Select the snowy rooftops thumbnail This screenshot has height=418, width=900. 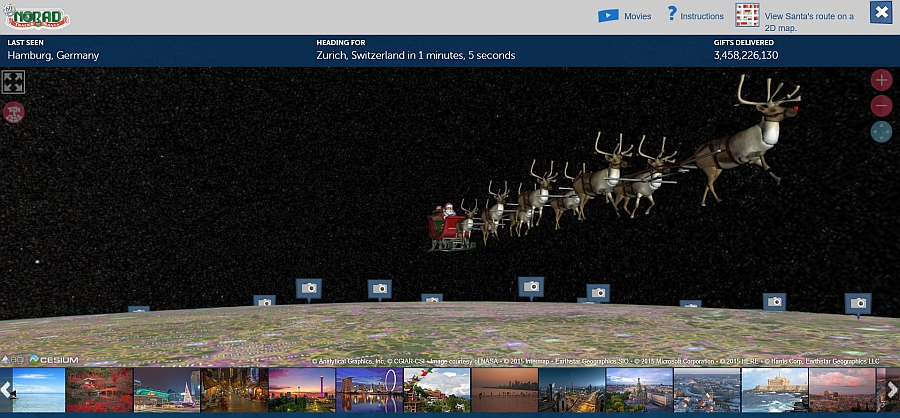tap(707, 390)
